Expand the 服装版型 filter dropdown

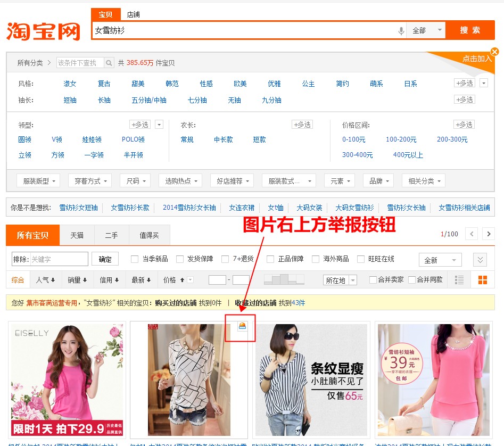tap(38, 181)
